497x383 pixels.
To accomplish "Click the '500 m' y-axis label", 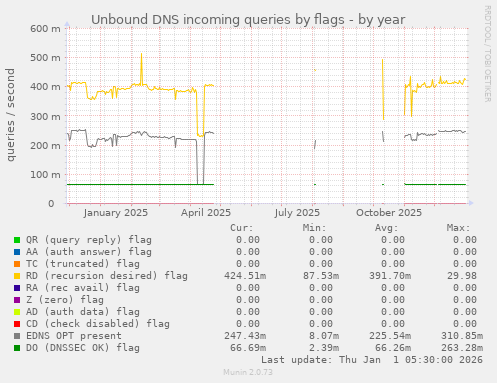I will [45, 58].
